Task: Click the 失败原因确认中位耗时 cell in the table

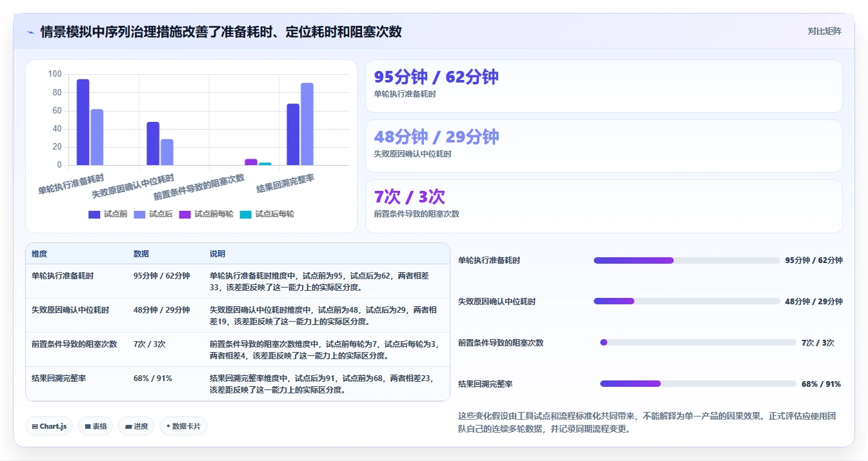Action: (70, 309)
